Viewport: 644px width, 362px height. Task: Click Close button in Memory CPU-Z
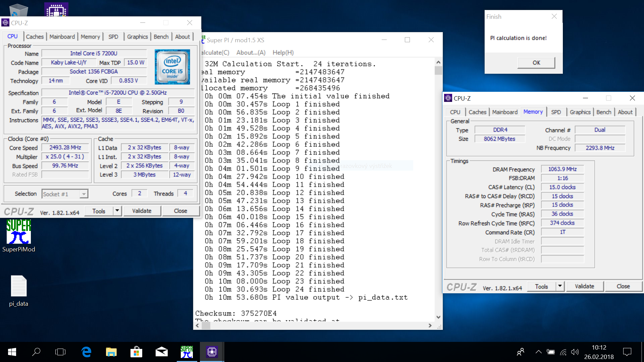point(623,286)
